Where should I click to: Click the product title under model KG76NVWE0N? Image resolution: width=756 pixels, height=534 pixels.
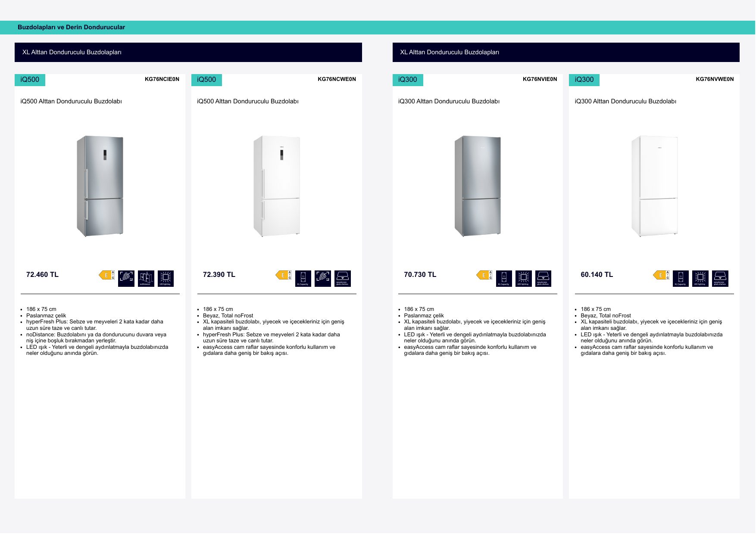click(625, 101)
